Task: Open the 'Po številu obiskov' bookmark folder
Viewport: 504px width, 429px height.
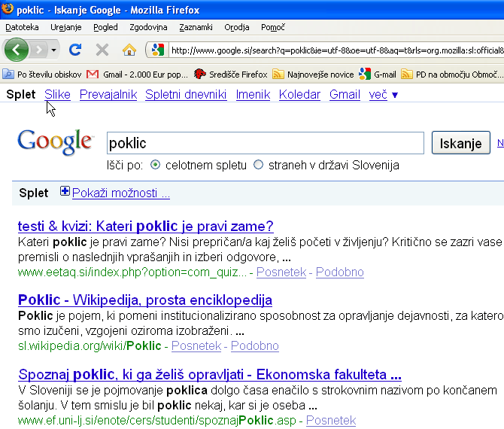Action: 42,75
